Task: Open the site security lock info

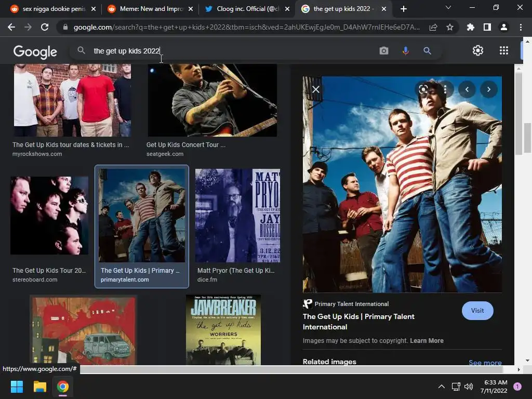Action: coord(65,27)
